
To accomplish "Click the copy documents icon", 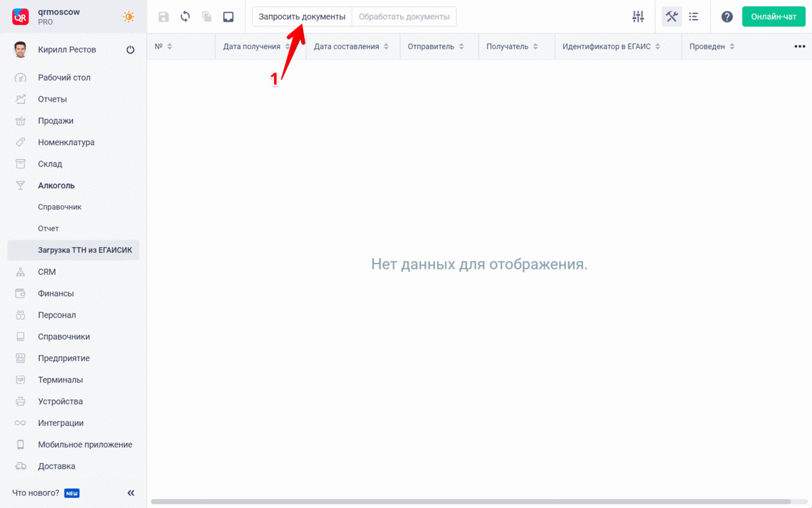I will coord(207,17).
